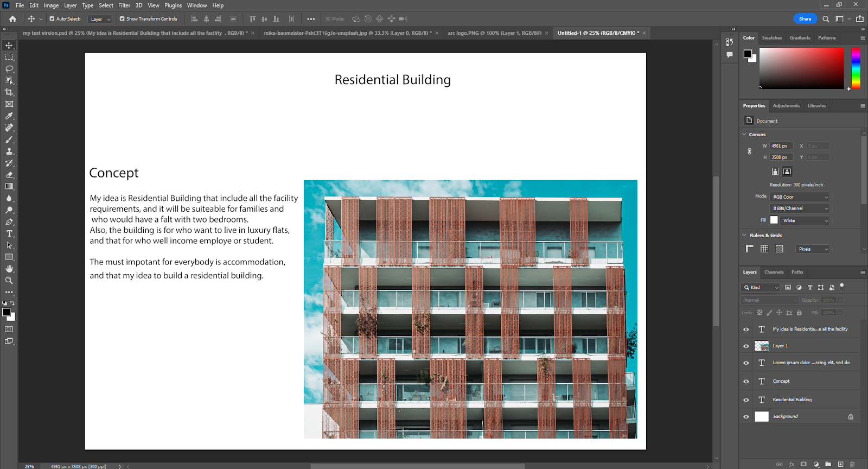The width and height of the screenshot is (868, 469).
Task: Open the RGB Color mode dropdown
Action: 800,197
